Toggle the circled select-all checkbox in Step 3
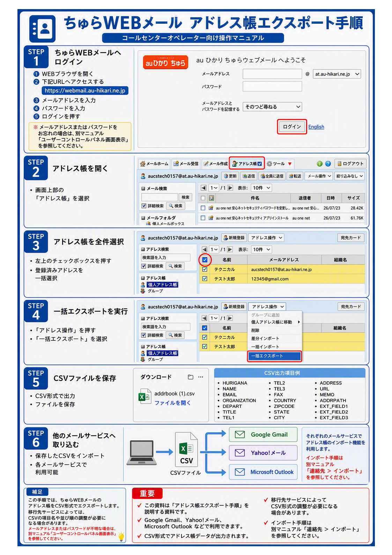392x555 pixels. point(205,260)
